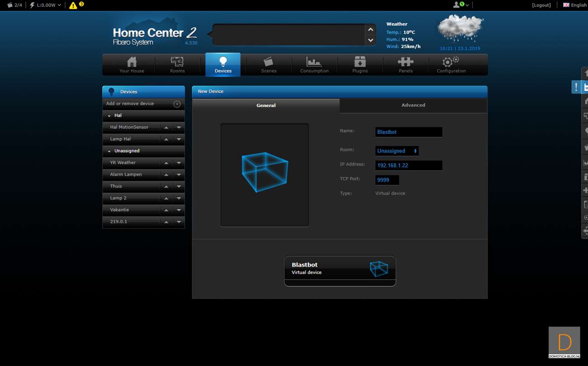The height and width of the screenshot is (366, 588).
Task: Move 219.0.1 up
Action: (x=166, y=222)
